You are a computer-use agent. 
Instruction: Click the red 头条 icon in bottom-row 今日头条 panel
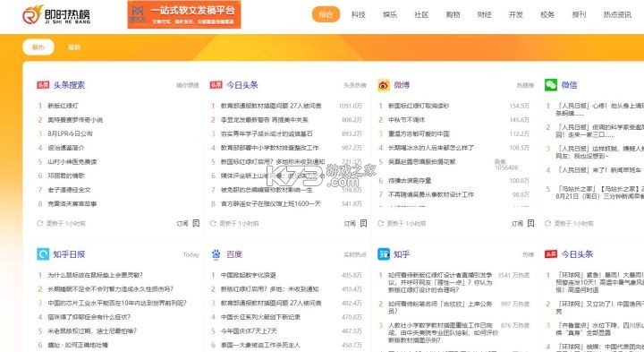(551, 254)
